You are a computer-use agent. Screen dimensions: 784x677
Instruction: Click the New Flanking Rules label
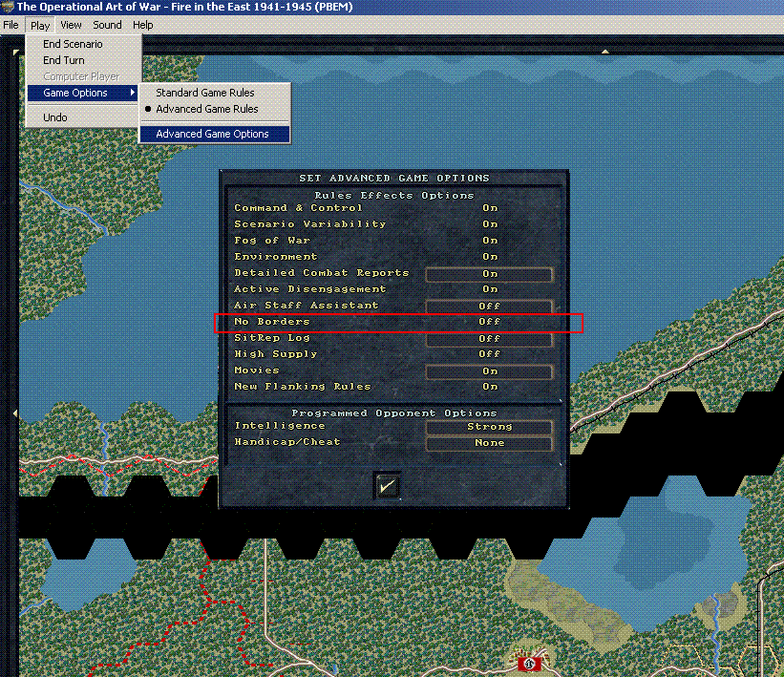303,387
